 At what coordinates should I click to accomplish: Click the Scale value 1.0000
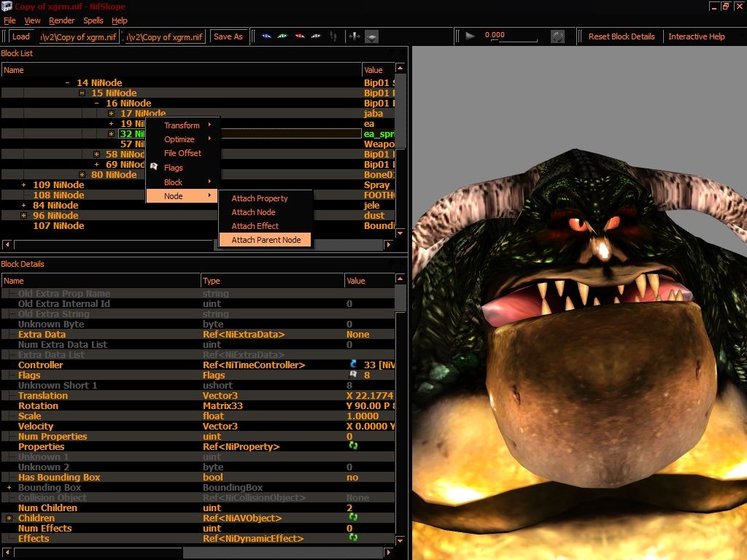pos(363,416)
